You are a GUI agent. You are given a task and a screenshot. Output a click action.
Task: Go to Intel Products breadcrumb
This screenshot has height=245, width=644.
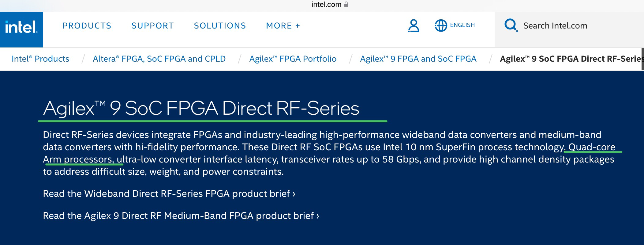(x=40, y=59)
